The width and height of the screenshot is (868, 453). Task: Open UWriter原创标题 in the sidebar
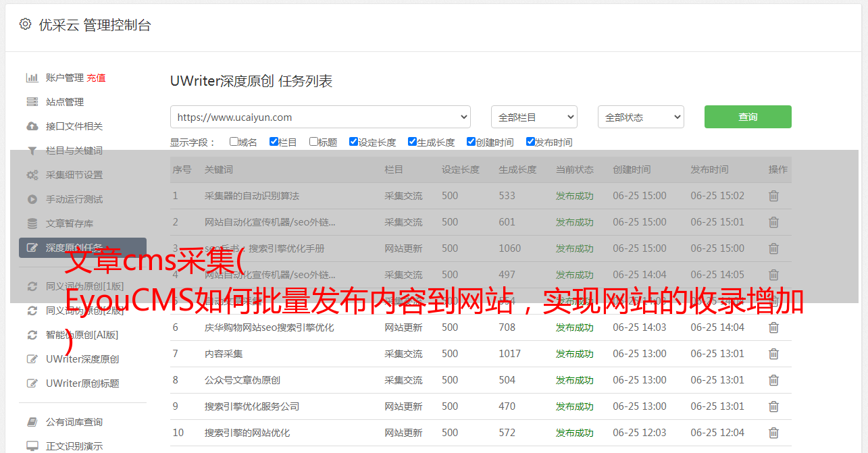point(82,383)
